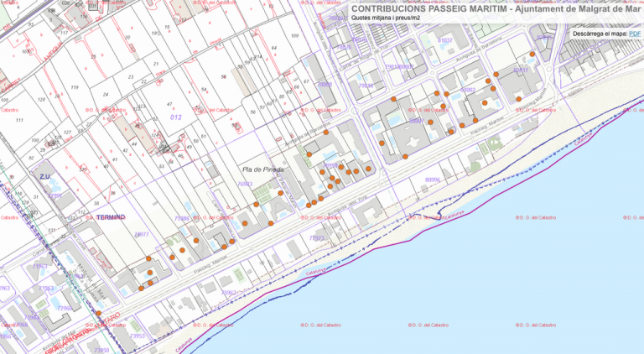
Task: Select cadastral block 81037 label
Action: tap(444, 39)
